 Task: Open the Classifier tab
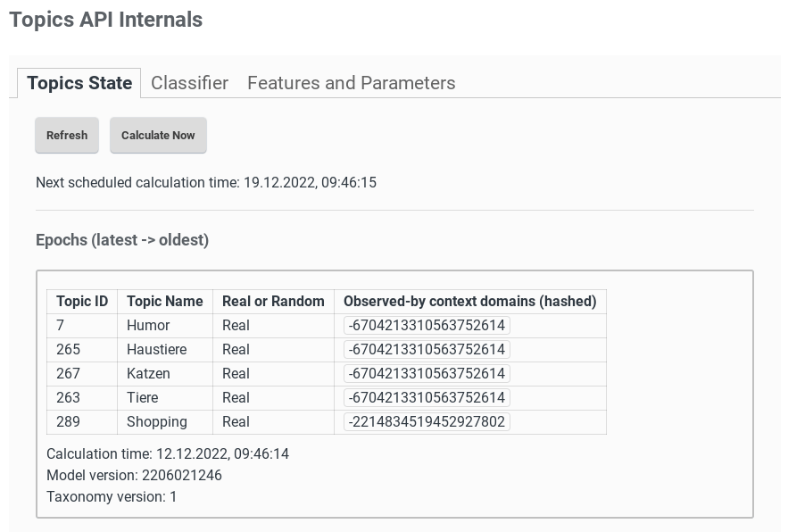point(189,83)
